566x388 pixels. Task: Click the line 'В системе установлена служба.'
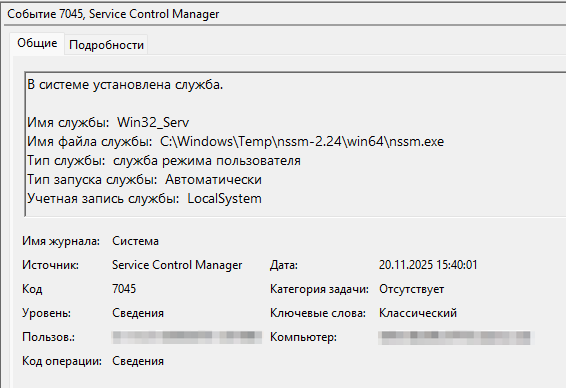[x=125, y=85]
